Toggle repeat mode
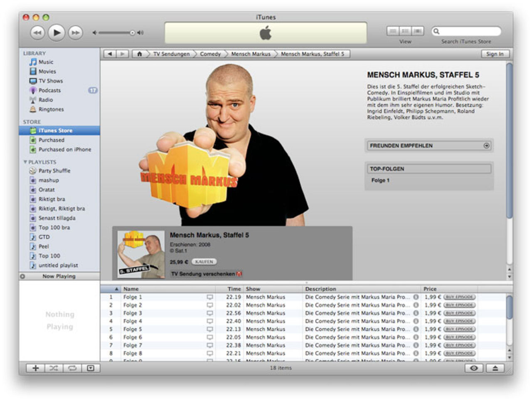532x401 pixels. (x=72, y=368)
